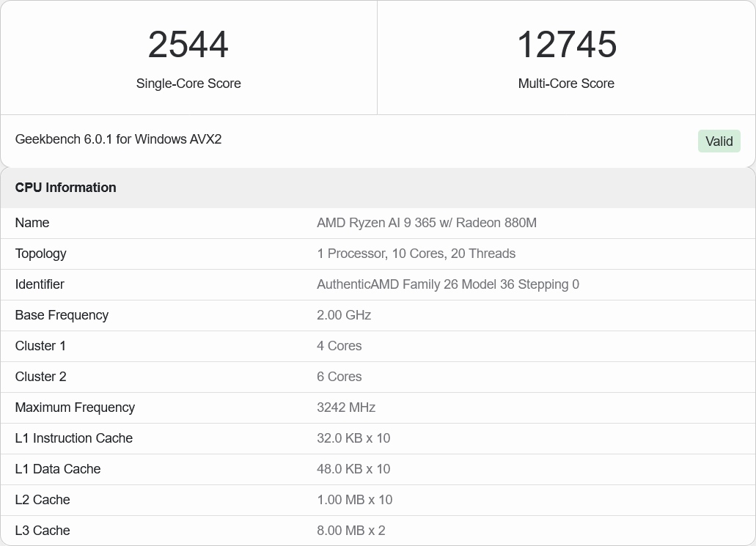Click the Single-Core Score label
The image size is (756, 546).
188,84
